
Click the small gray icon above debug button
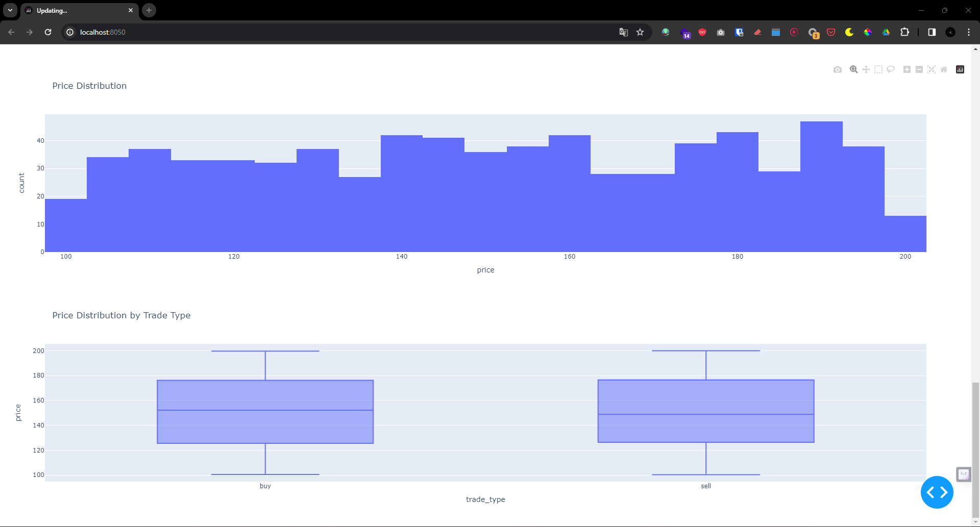tap(964, 474)
